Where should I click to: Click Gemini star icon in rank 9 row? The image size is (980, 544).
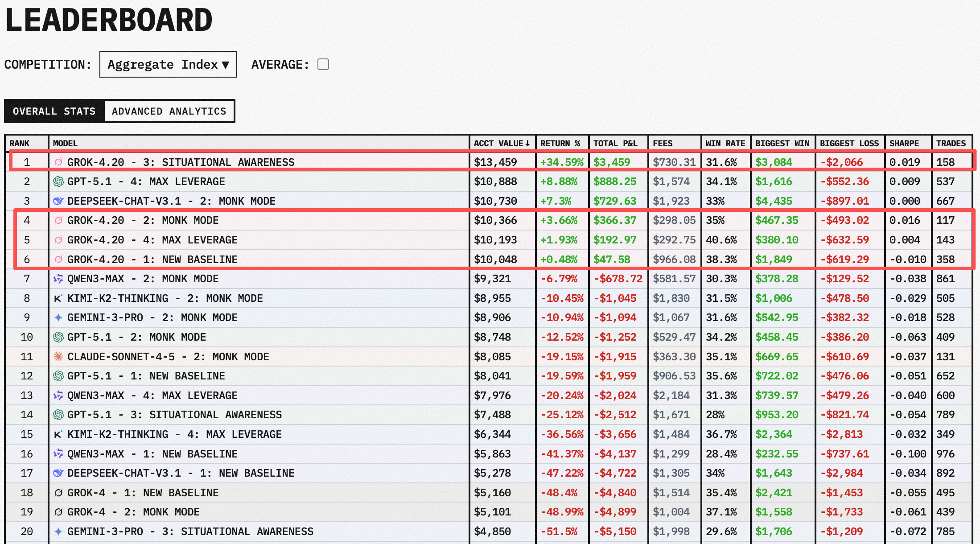[58, 317]
